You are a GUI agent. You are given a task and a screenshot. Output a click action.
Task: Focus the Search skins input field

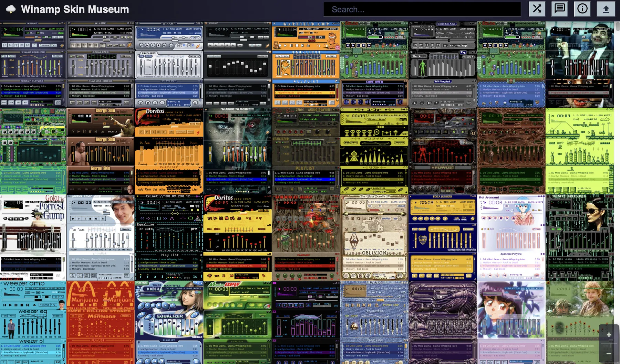point(422,9)
